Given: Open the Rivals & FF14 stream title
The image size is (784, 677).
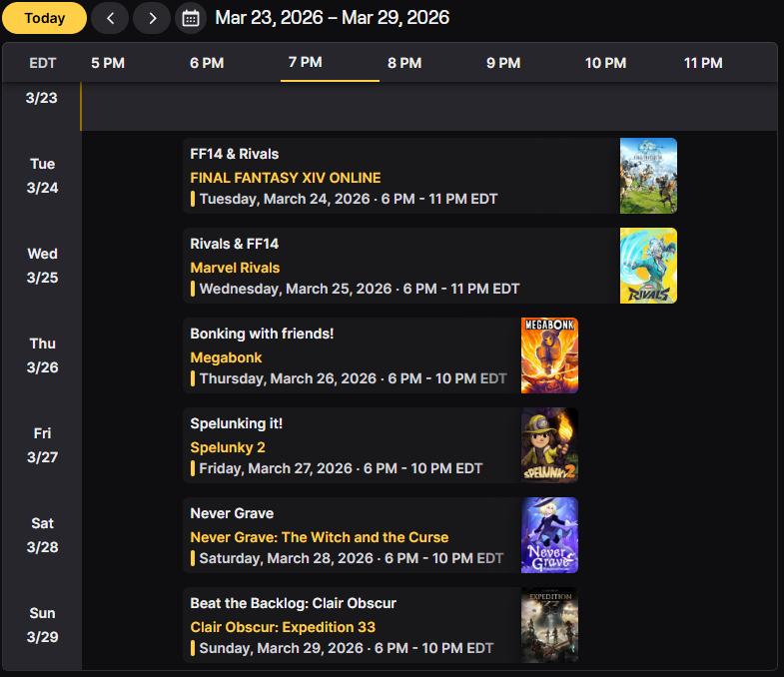Looking at the screenshot, I should click(234, 244).
